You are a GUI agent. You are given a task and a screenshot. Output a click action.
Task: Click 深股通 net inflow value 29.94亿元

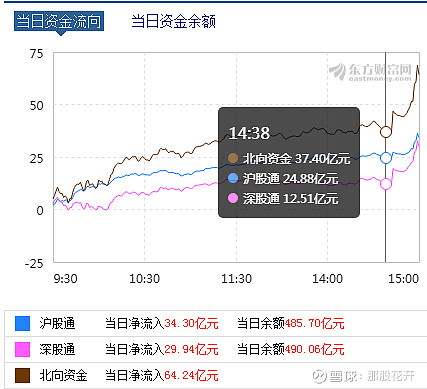pos(191,349)
